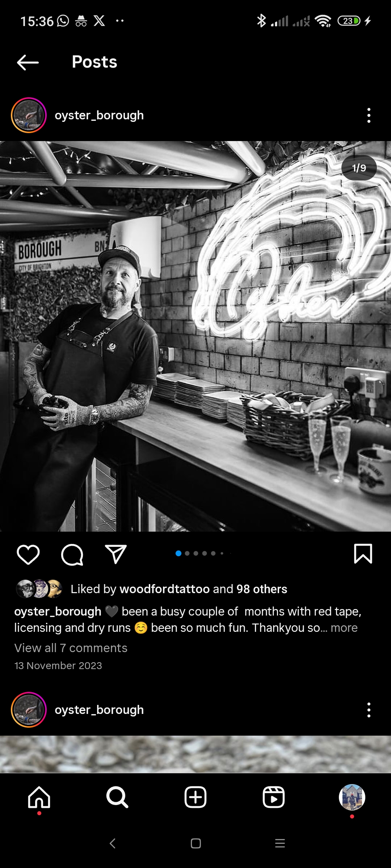Image resolution: width=391 pixels, height=868 pixels.
Task: Open options menu for second oyster_borough post
Action: coord(369,710)
